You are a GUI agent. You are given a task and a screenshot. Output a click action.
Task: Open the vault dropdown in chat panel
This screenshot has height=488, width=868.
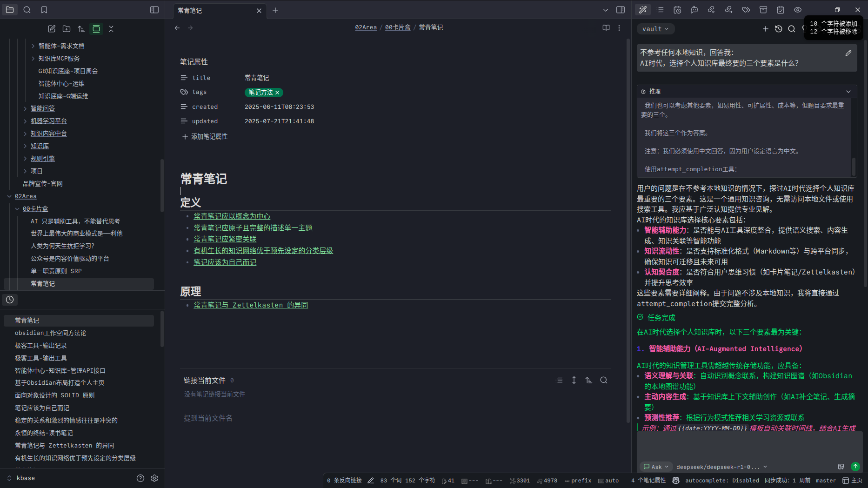[655, 29]
